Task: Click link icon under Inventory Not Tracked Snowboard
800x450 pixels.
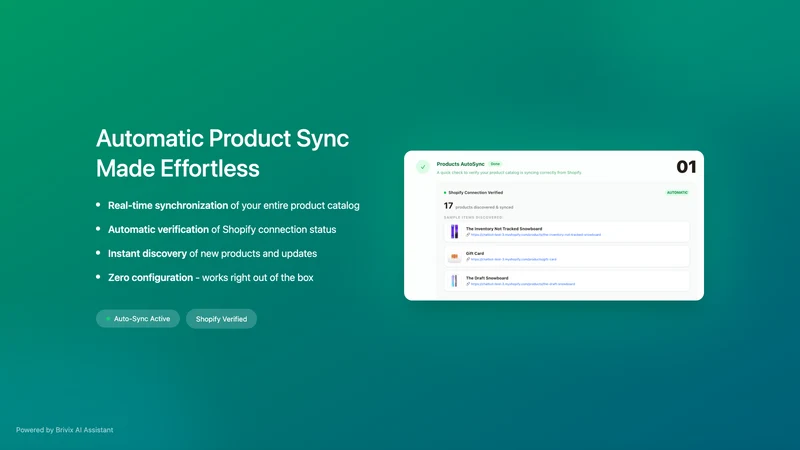Action: (x=468, y=235)
